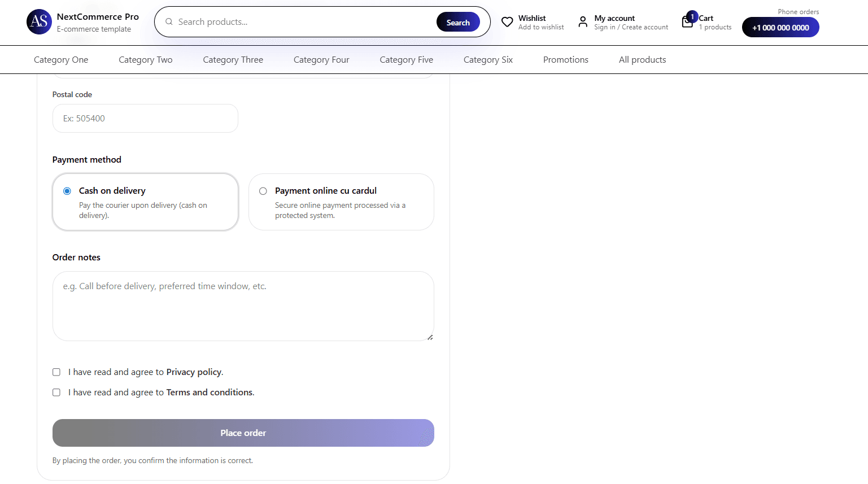Image resolution: width=868 pixels, height=484 pixels.
Task: Click the Postal code input field
Action: 145,118
